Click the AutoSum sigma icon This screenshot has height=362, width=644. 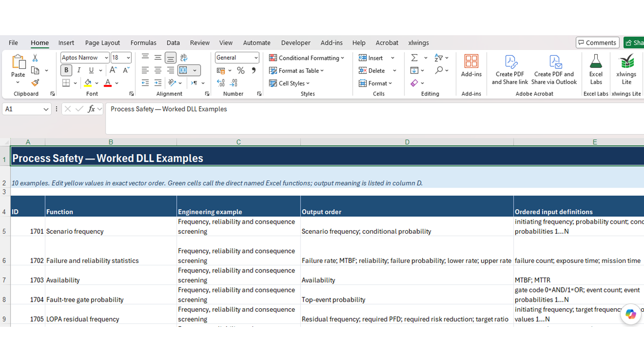point(414,58)
